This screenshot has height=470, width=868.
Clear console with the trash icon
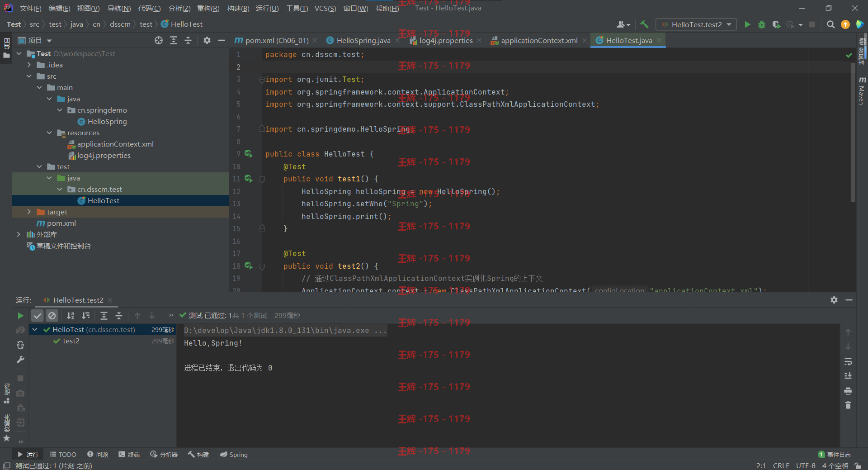[848, 405]
